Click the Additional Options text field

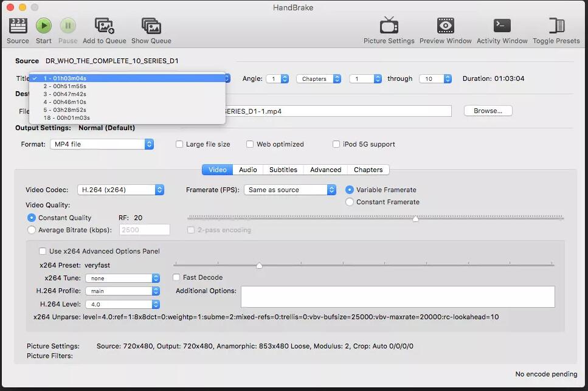point(398,297)
